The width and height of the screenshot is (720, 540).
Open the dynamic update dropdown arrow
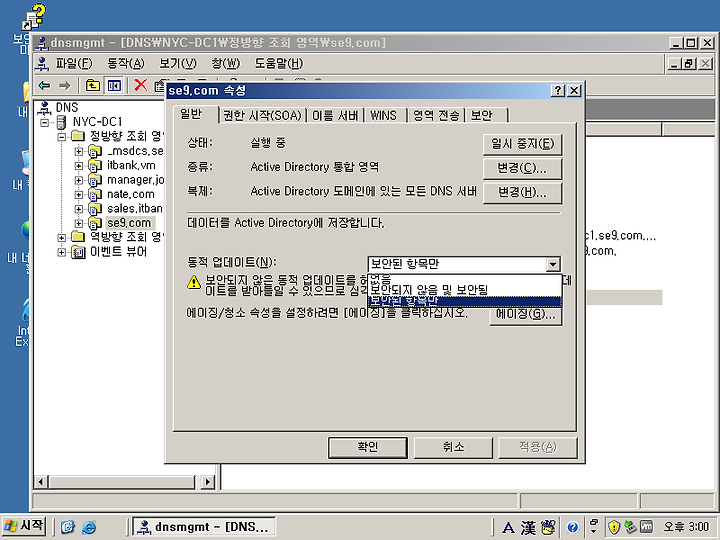553,264
